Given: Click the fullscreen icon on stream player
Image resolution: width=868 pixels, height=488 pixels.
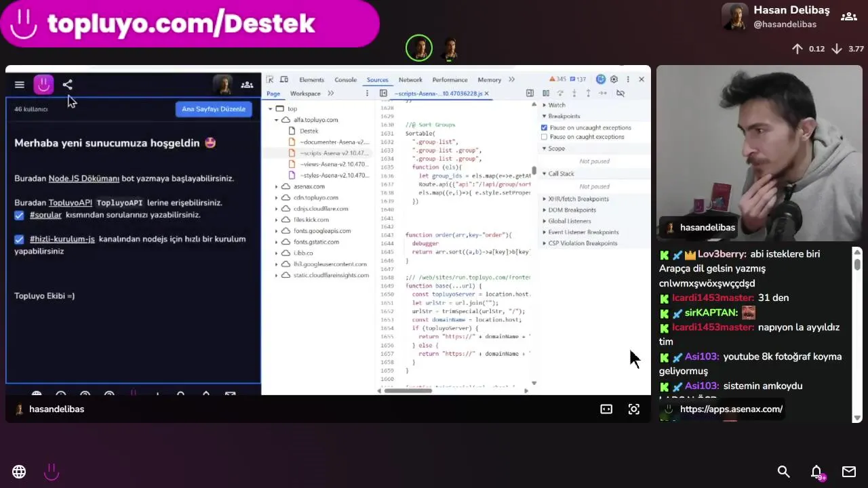Looking at the screenshot, I should [x=634, y=409].
